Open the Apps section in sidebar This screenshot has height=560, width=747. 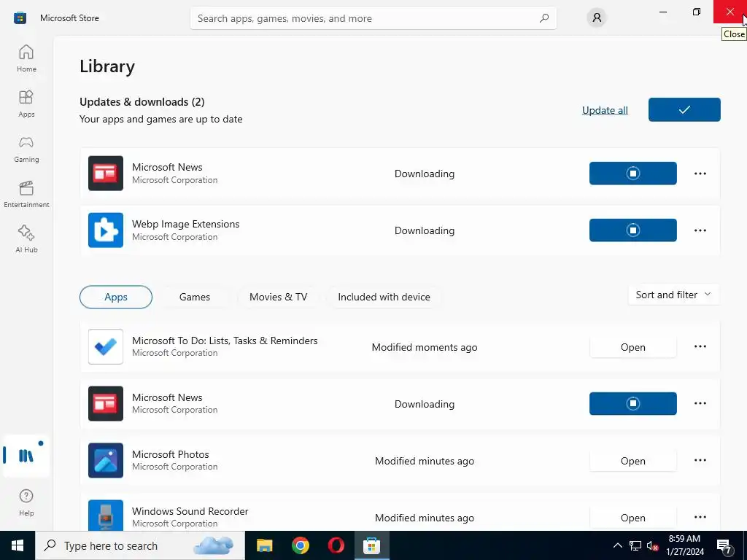[26, 104]
